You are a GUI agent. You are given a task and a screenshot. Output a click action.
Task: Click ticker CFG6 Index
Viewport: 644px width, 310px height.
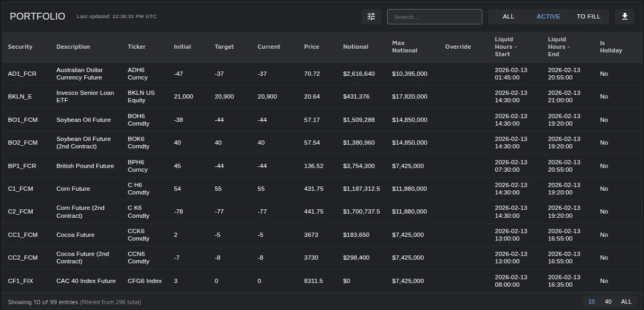[145, 281]
